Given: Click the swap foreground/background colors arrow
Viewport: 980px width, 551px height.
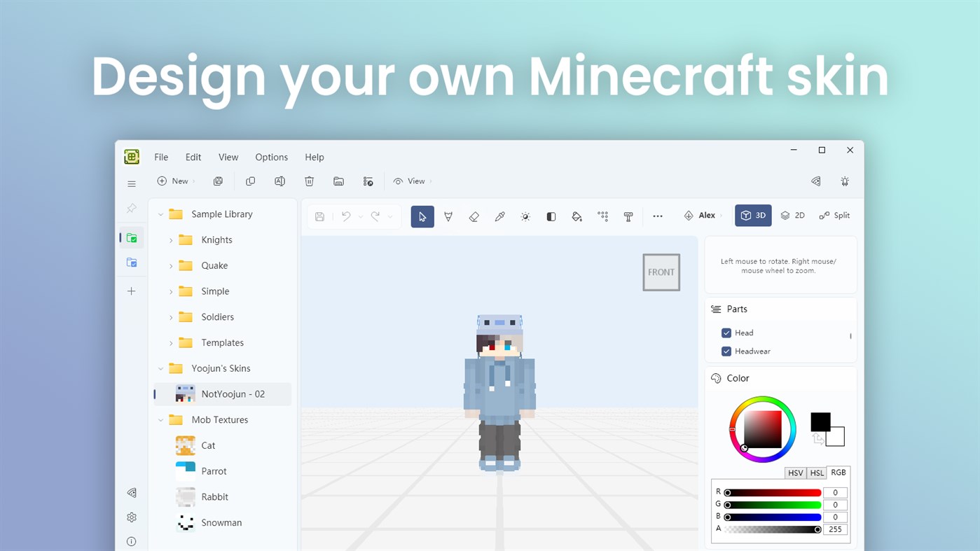Looking at the screenshot, I should tap(817, 439).
